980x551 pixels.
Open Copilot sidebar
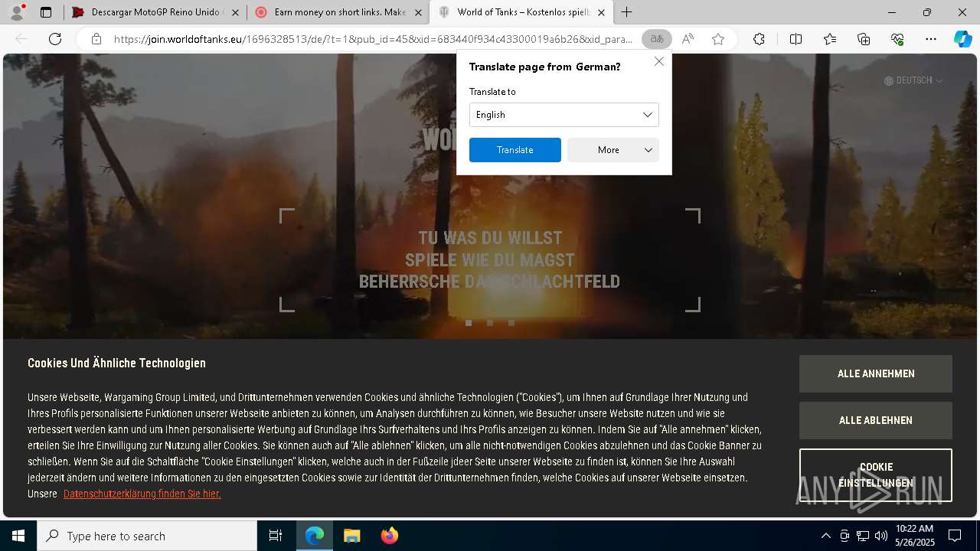962,39
